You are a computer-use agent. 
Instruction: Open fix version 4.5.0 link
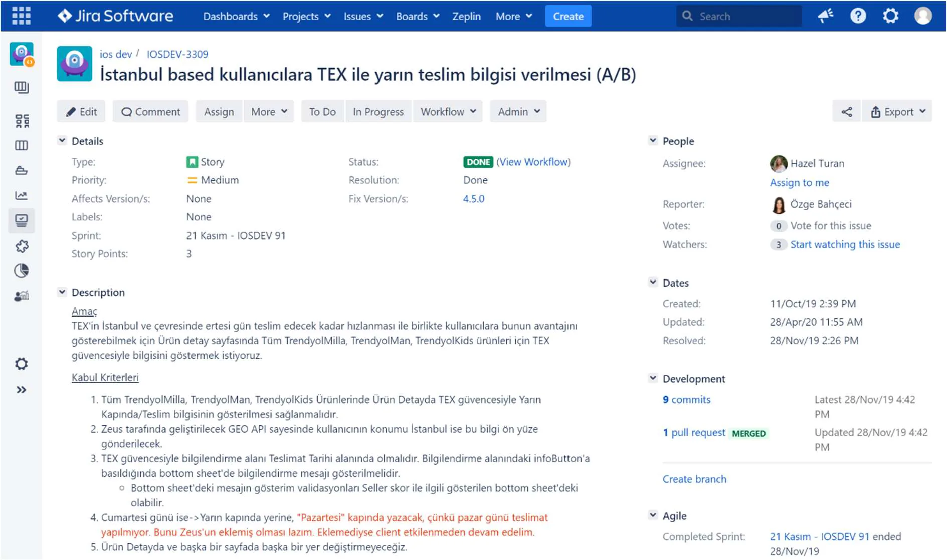coord(474,199)
